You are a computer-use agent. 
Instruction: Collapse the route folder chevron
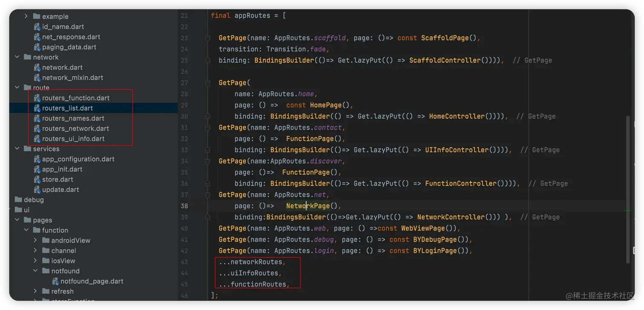point(17,88)
